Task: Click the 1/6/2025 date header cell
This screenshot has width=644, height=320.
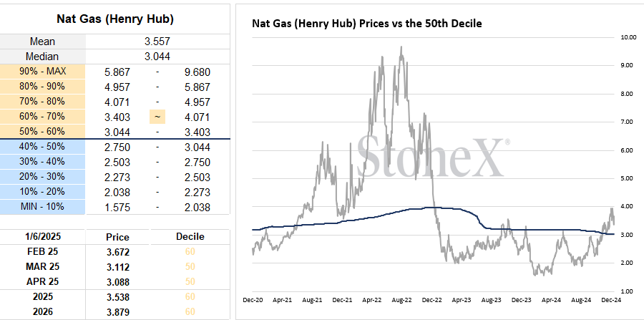Action: pos(42,237)
